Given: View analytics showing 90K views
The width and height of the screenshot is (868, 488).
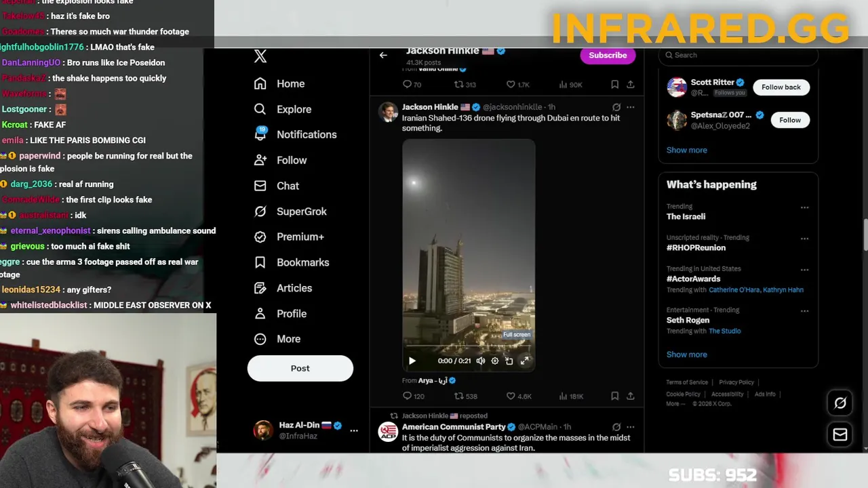Looking at the screenshot, I should [x=570, y=85].
